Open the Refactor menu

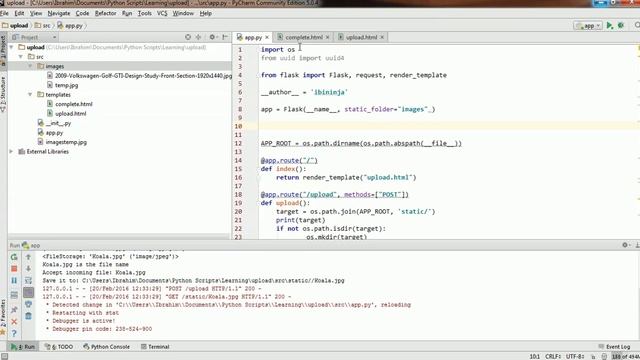click(106, 13)
